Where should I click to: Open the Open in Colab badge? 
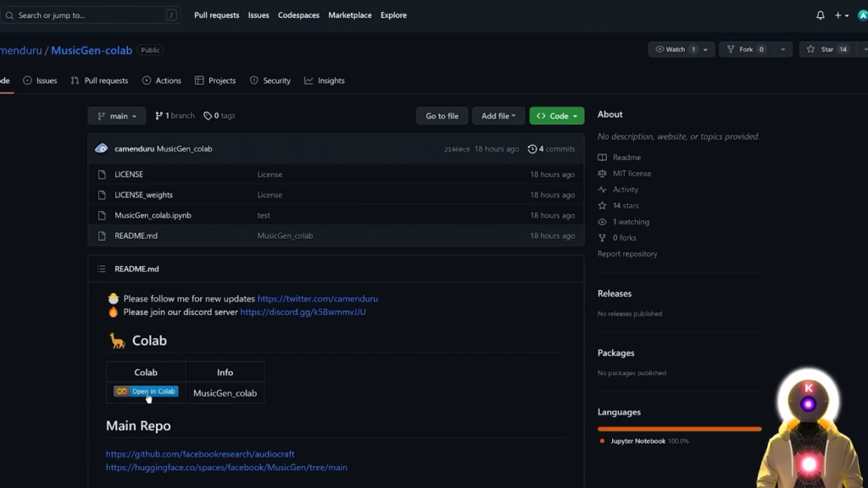click(x=146, y=391)
